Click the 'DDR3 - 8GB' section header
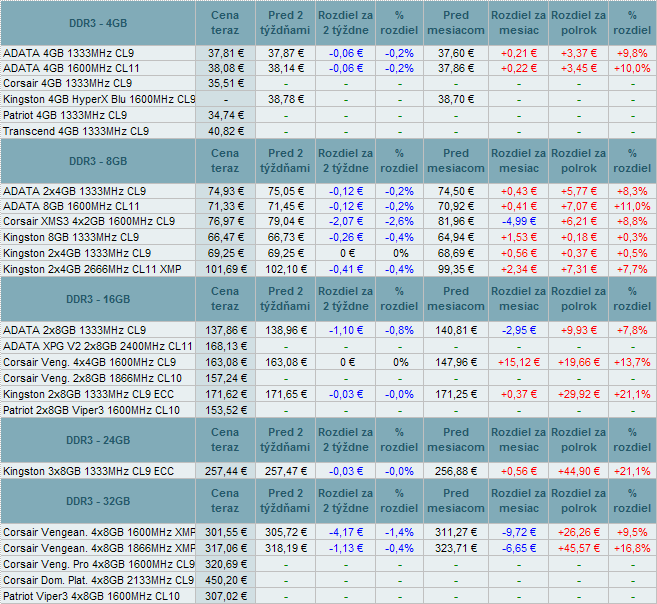The width and height of the screenshot is (657, 604). [x=98, y=161]
